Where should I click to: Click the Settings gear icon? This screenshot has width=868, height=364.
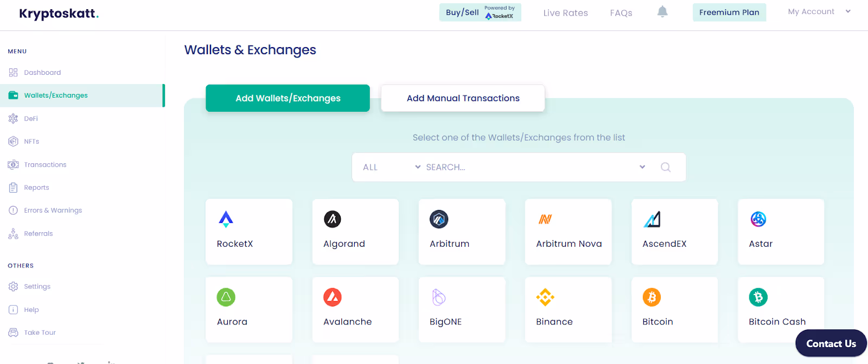(x=13, y=286)
